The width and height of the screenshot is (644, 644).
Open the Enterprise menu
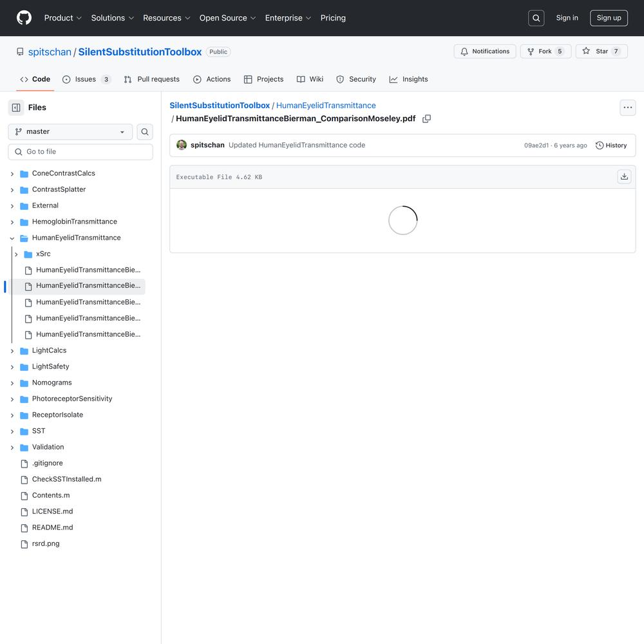click(288, 18)
